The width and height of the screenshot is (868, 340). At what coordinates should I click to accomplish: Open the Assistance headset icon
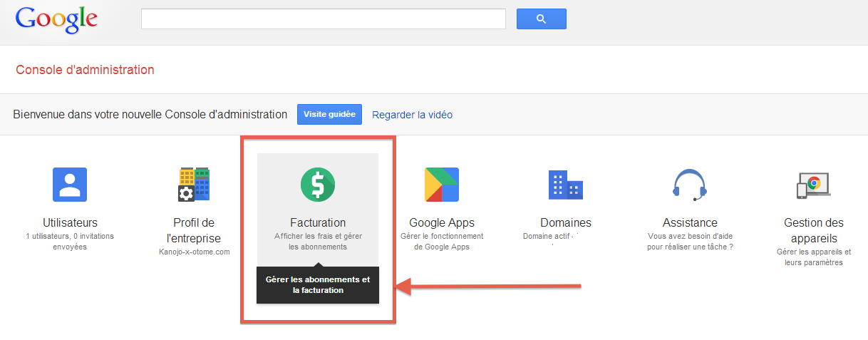[x=690, y=185]
